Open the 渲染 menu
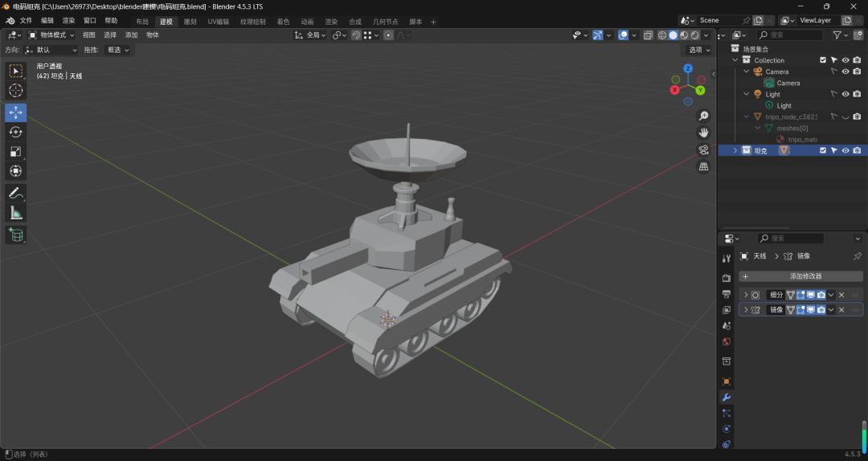 click(x=68, y=20)
